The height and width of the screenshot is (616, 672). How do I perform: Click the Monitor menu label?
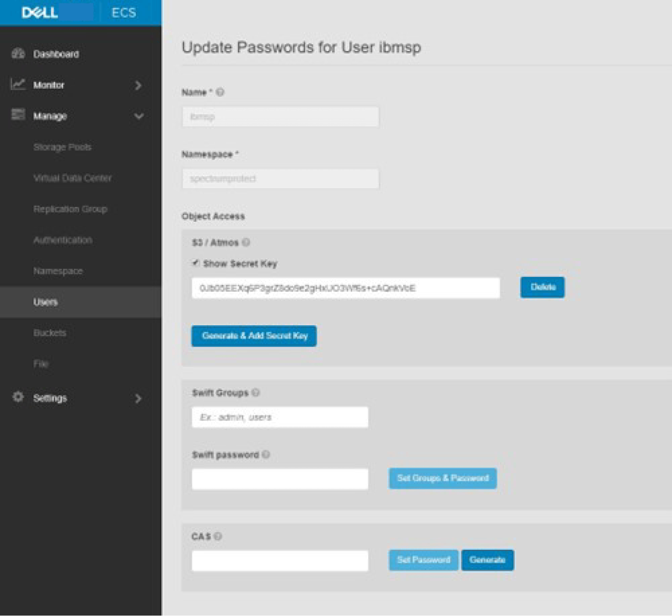(x=49, y=85)
